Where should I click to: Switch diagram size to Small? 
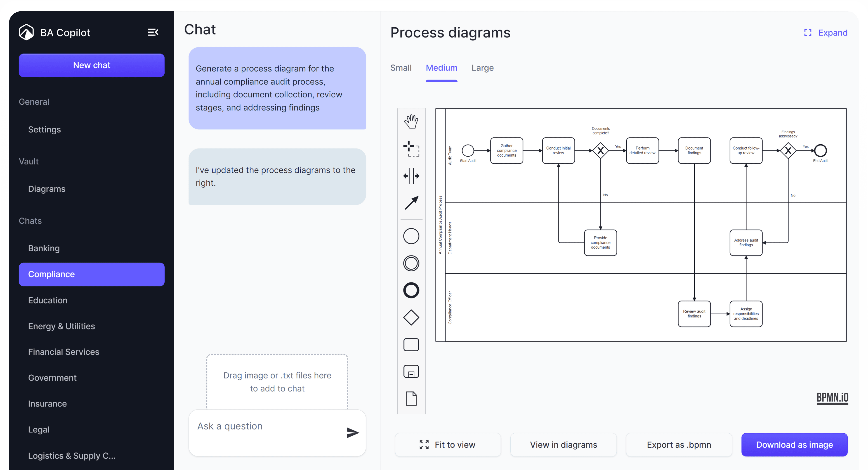pyautogui.click(x=401, y=68)
